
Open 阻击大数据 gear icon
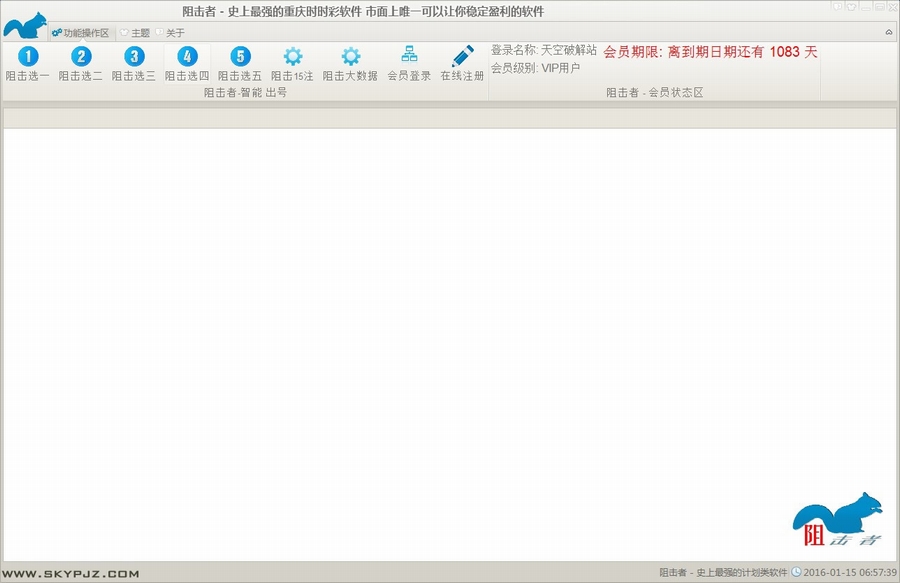pyautogui.click(x=350, y=57)
